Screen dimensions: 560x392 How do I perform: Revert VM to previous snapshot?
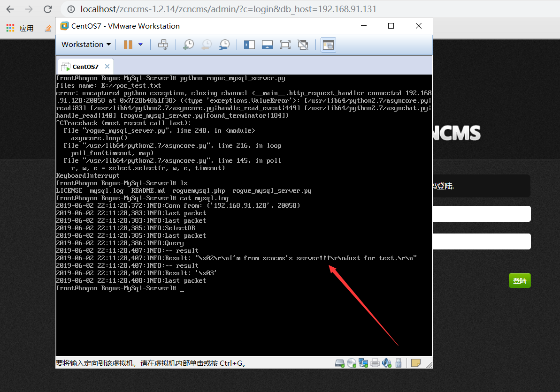pos(206,45)
